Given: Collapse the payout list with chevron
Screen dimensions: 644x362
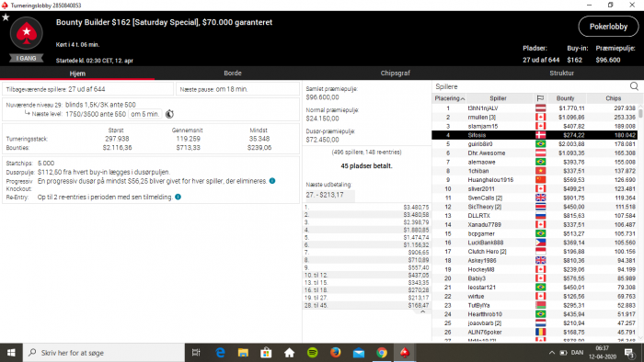Looking at the screenshot, I should point(422,312).
